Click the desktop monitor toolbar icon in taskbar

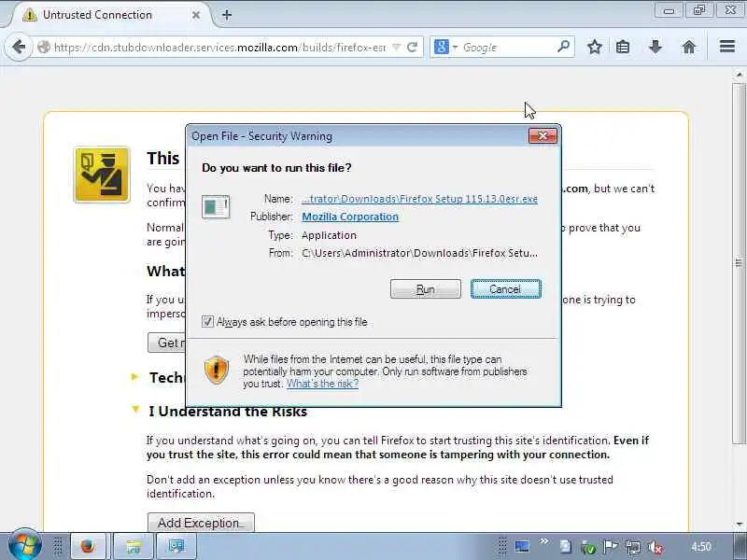[522, 546]
